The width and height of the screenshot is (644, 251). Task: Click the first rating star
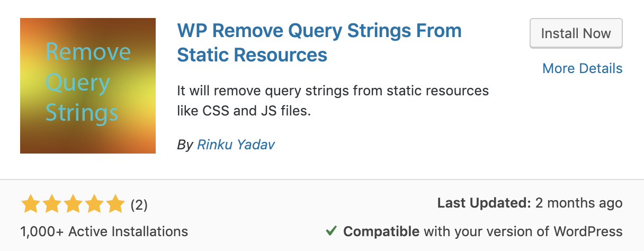30,204
